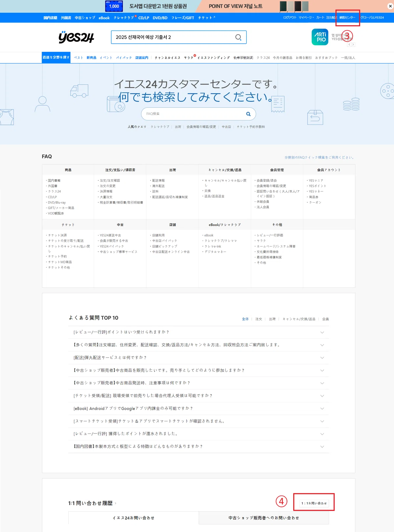394x532 pixels.
Task: Expand the スマートチケット受領 question
Action: tap(198, 421)
